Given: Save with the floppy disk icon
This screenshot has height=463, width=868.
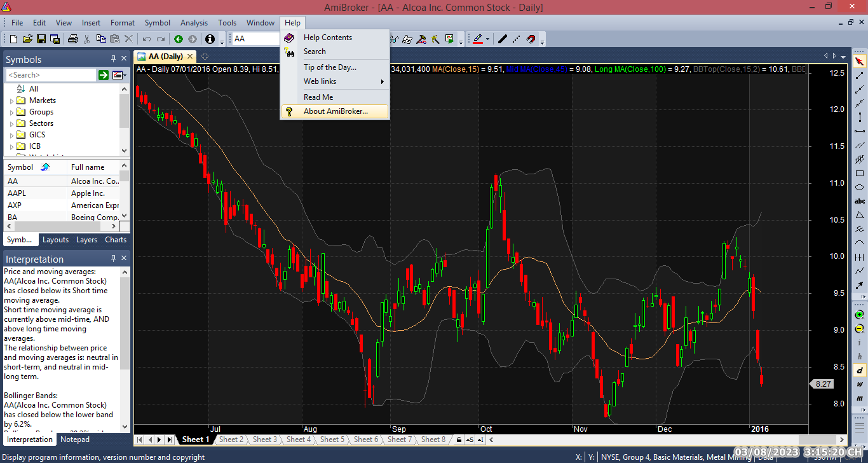Looking at the screenshot, I should tap(41, 39).
